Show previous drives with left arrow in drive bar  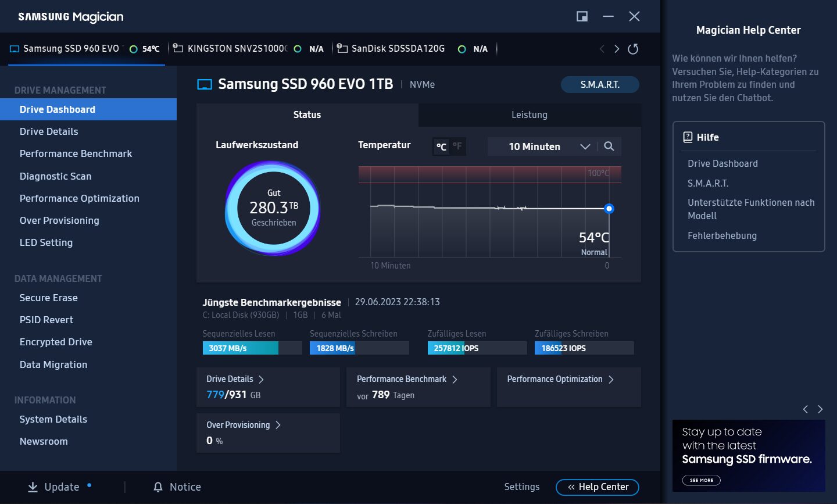coord(602,49)
